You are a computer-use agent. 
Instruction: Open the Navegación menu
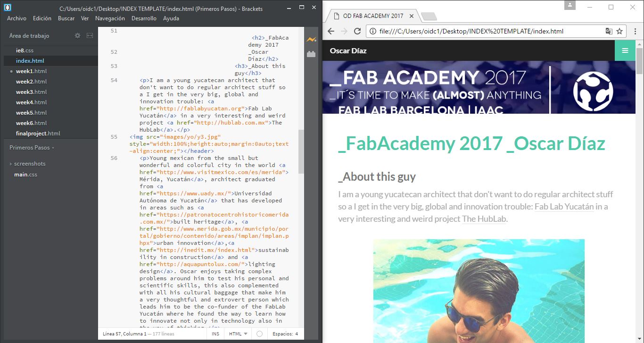(110, 18)
